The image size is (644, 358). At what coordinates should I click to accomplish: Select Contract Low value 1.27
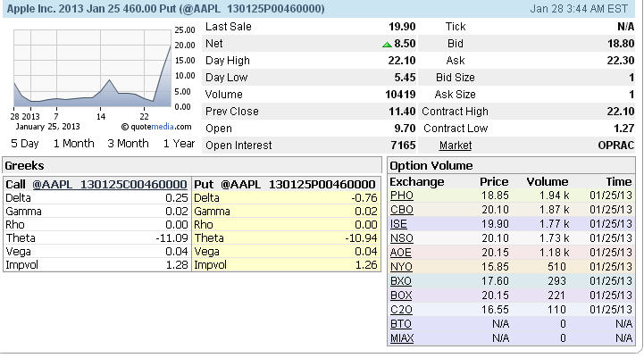tap(624, 129)
